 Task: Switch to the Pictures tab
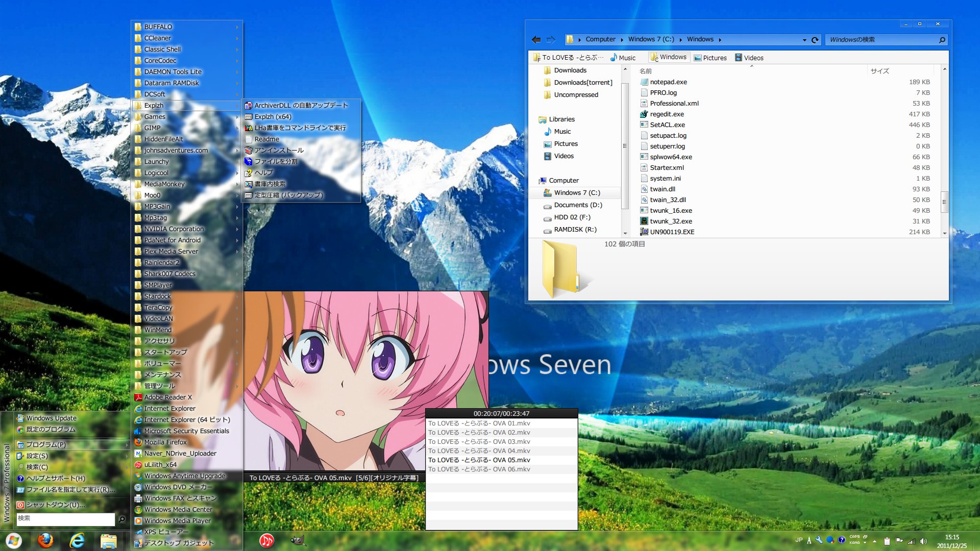pyautogui.click(x=710, y=58)
